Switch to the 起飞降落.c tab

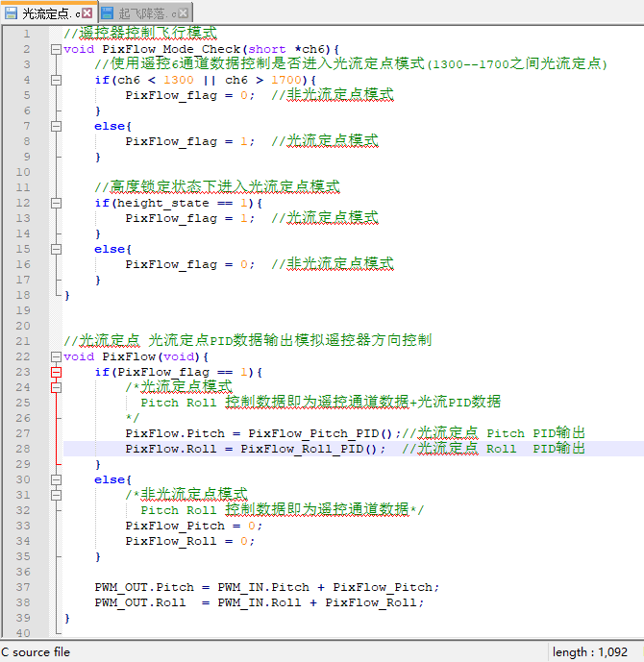point(146,13)
